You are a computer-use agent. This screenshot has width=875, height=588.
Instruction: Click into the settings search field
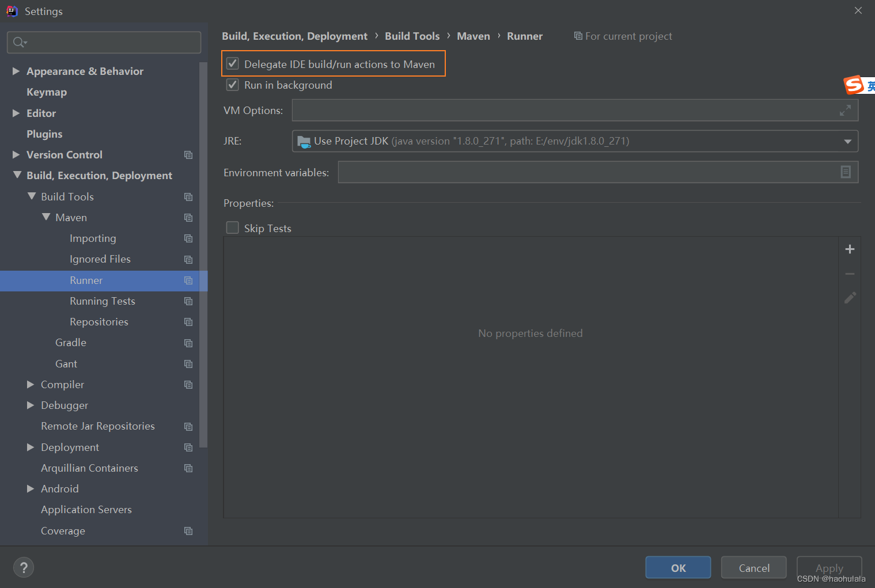[x=104, y=42]
